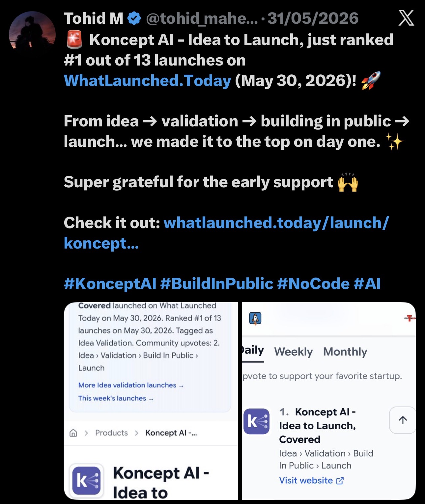Click the blue verified badge
Viewport: 425px width, 504px height.
(x=134, y=18)
